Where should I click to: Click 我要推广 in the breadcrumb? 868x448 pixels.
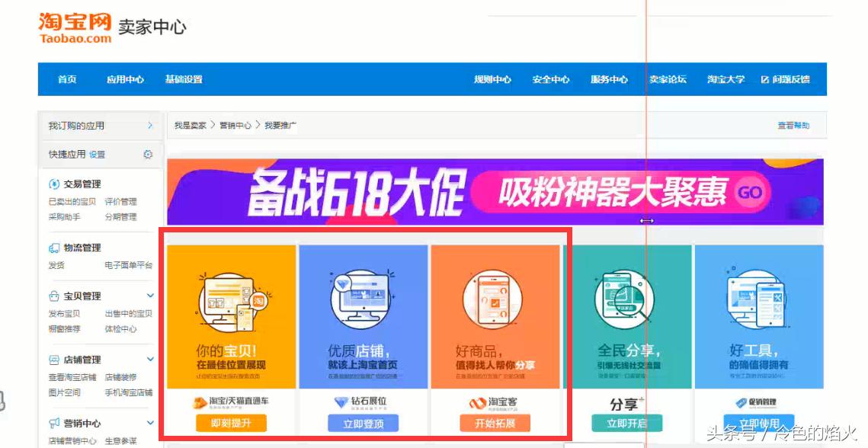(x=280, y=126)
